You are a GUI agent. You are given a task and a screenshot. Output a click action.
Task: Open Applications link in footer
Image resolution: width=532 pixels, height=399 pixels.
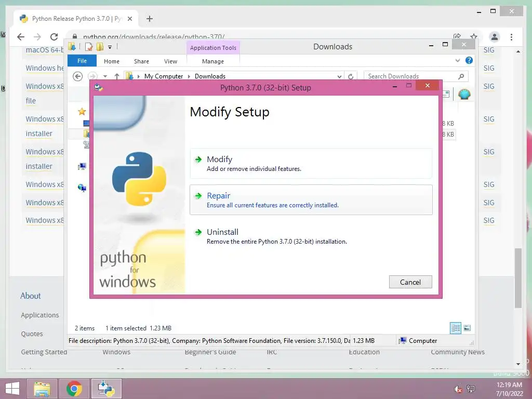pyautogui.click(x=39, y=315)
